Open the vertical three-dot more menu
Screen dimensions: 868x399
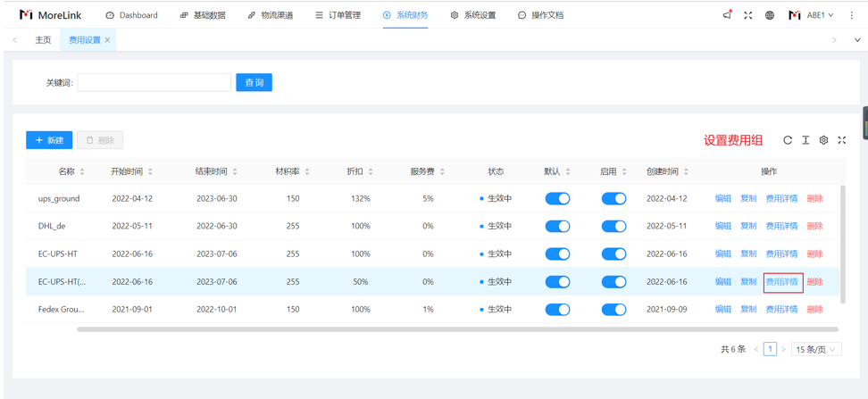(x=852, y=15)
